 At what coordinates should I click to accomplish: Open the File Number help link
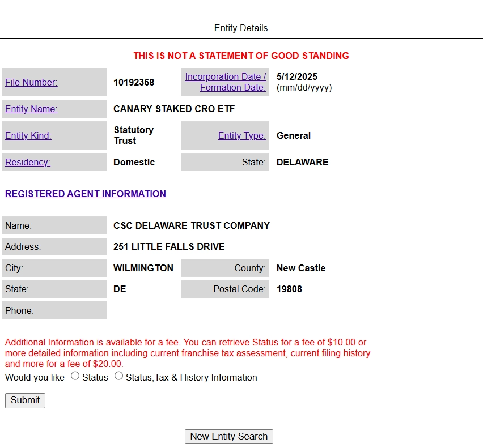[31, 83]
